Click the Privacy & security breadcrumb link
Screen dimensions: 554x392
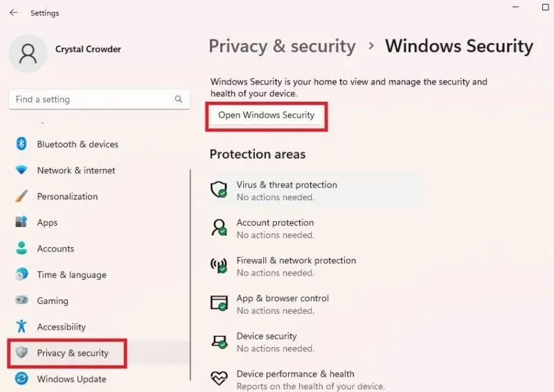282,46
